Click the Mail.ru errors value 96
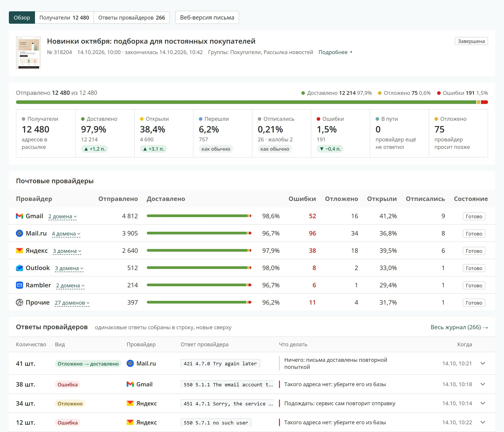The height and width of the screenshot is (432, 504). 312,234
